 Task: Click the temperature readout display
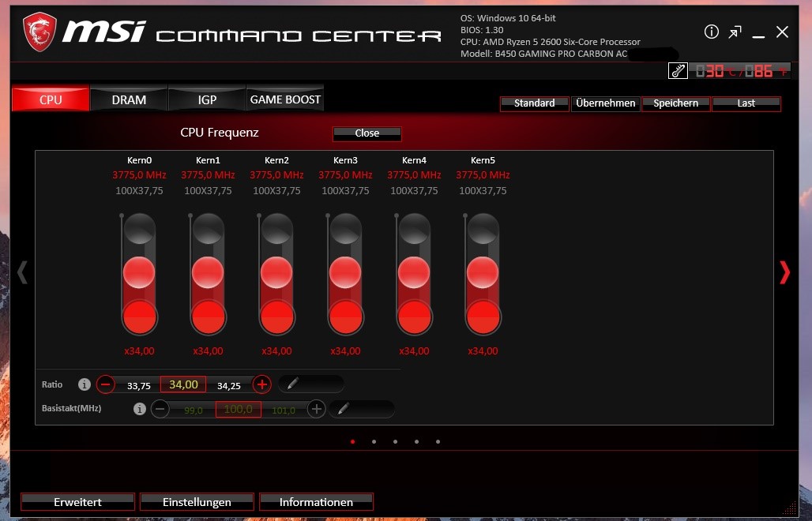740,71
